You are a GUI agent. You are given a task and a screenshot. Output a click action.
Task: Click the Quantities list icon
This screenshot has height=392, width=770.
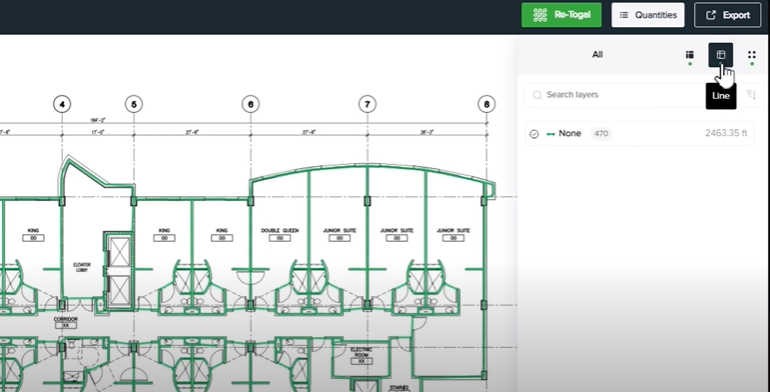624,15
